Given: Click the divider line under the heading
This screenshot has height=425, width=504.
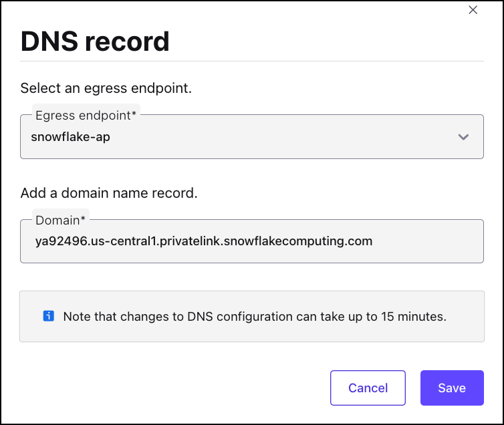Looking at the screenshot, I should 251,61.
